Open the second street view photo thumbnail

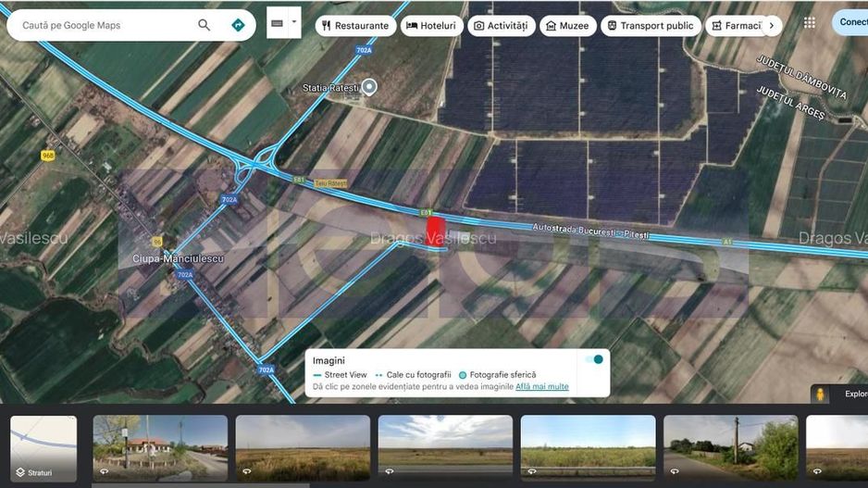click(303, 447)
